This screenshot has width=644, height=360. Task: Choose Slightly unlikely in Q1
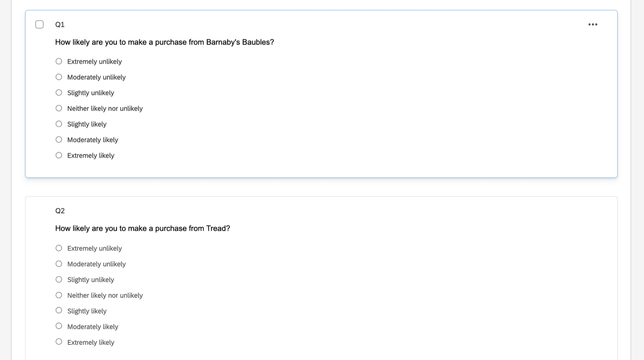pos(59,93)
